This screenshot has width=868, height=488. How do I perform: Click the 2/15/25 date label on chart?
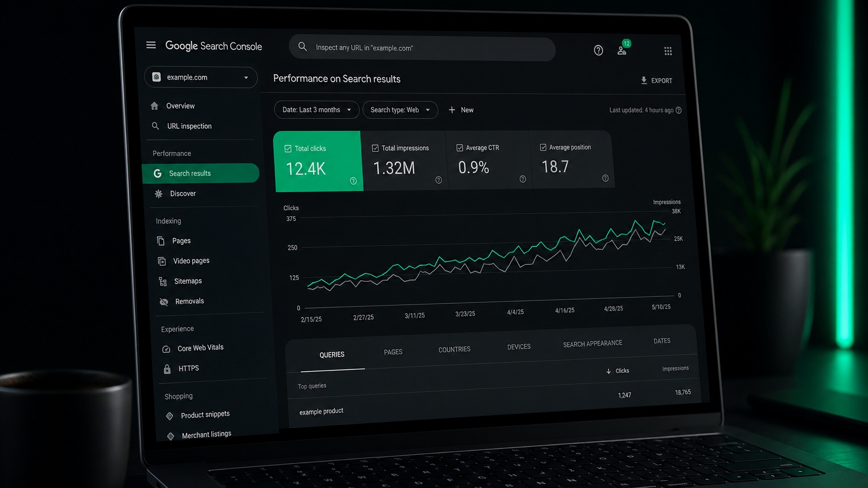pos(311,319)
